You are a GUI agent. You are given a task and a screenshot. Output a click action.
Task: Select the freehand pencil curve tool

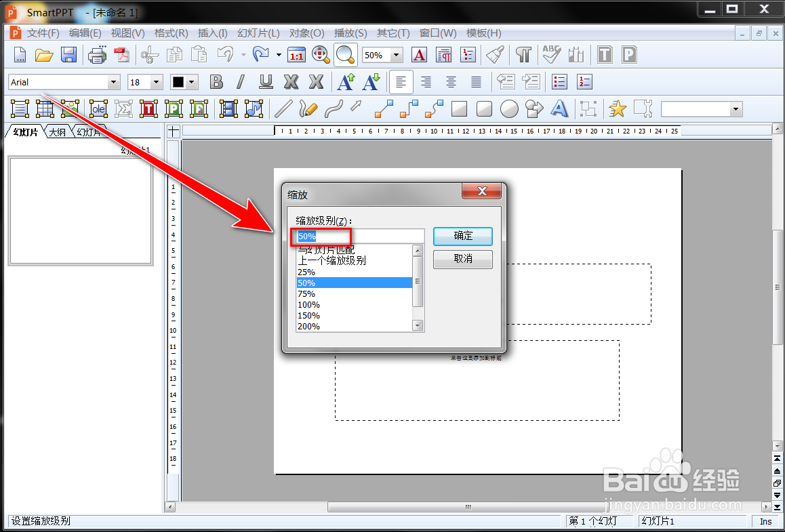(308, 108)
